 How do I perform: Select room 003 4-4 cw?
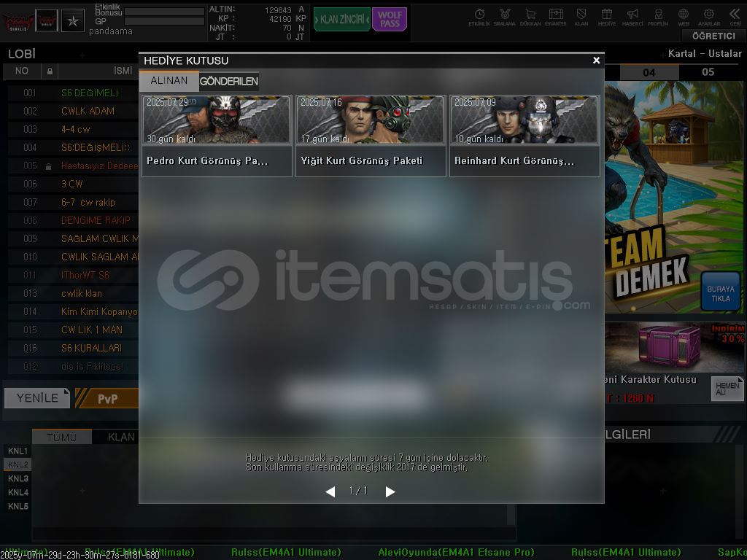click(73, 130)
